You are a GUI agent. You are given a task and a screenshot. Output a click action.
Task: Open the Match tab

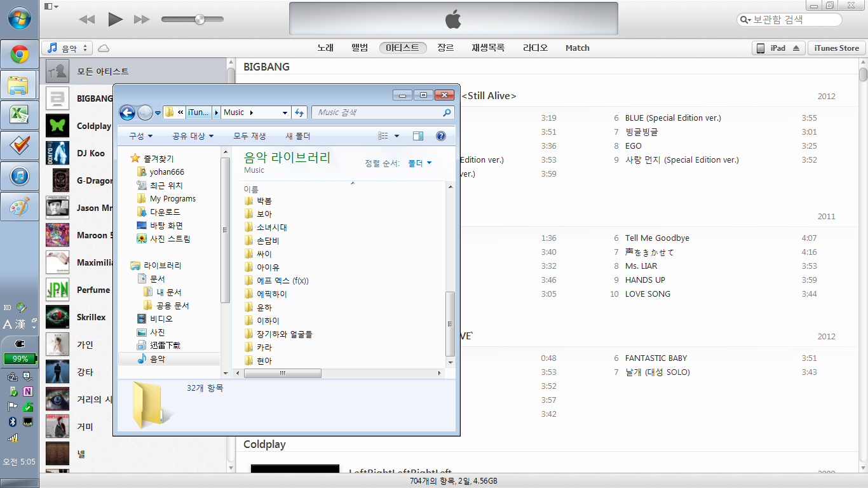point(578,48)
